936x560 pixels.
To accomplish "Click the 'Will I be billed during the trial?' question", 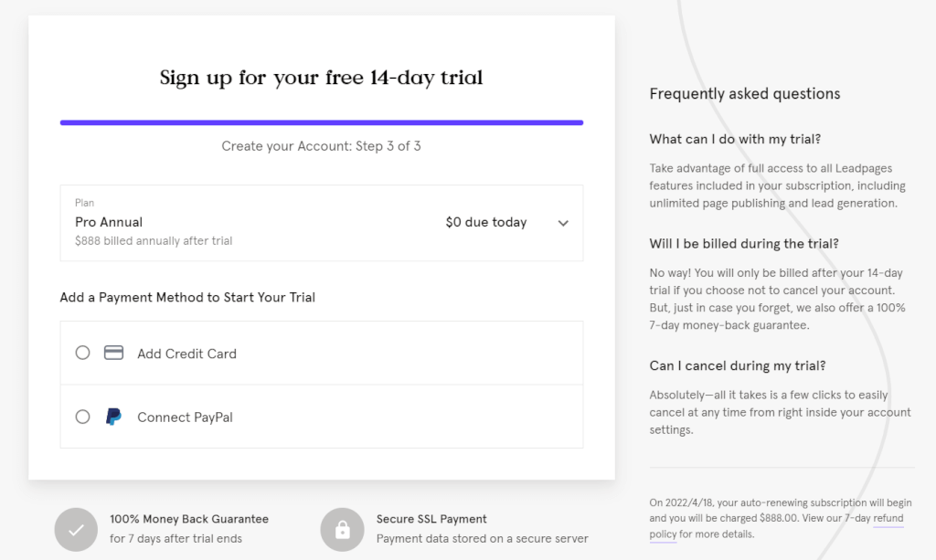I will coord(744,243).
